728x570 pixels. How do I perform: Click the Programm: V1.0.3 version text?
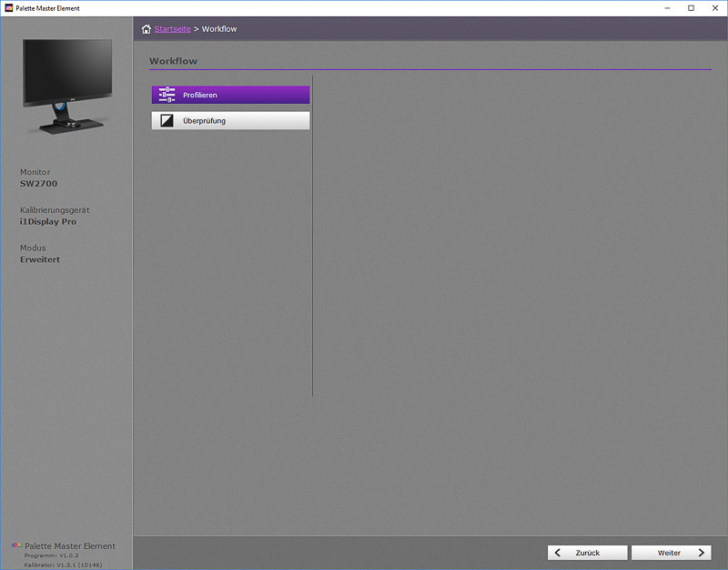point(51,555)
